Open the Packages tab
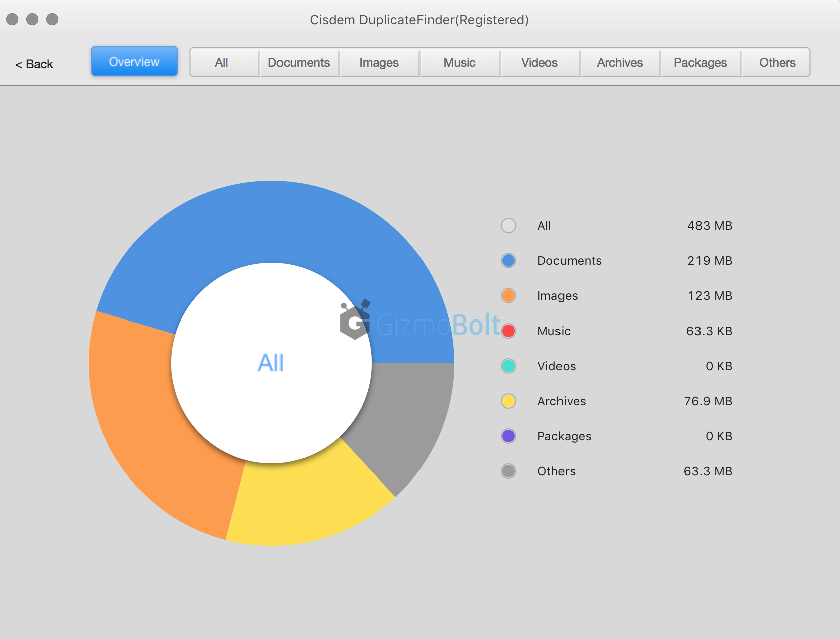The image size is (840, 639). point(701,63)
